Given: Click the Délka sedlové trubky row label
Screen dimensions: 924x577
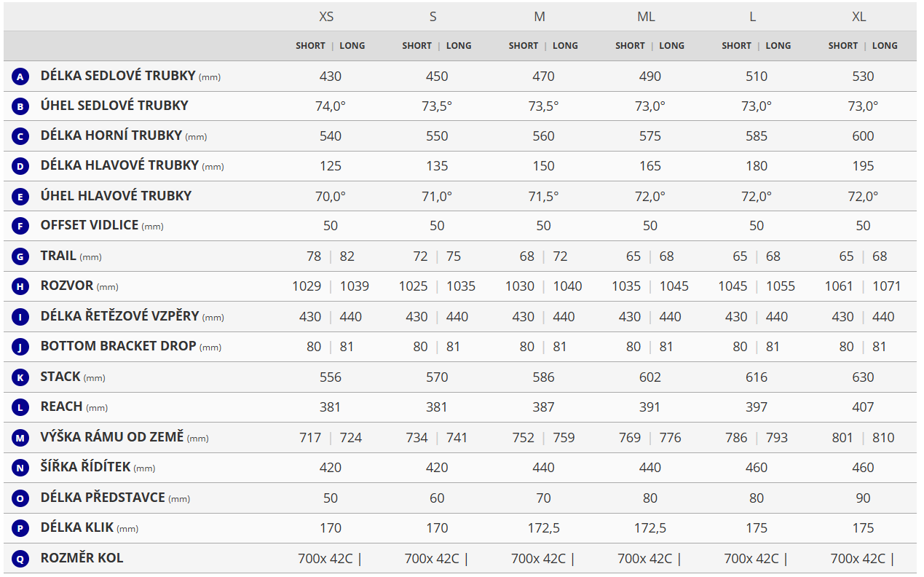Looking at the screenshot, I should coord(118,76).
